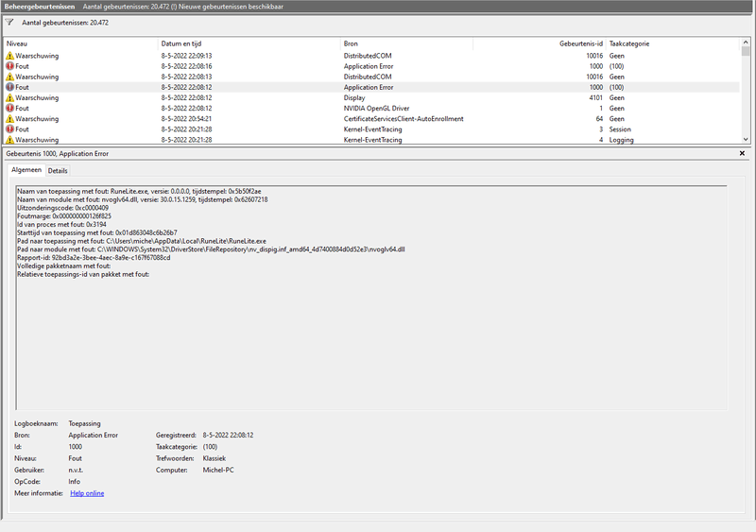Click the event list scroll up arrow
This screenshot has width=756, height=532.
point(746,43)
